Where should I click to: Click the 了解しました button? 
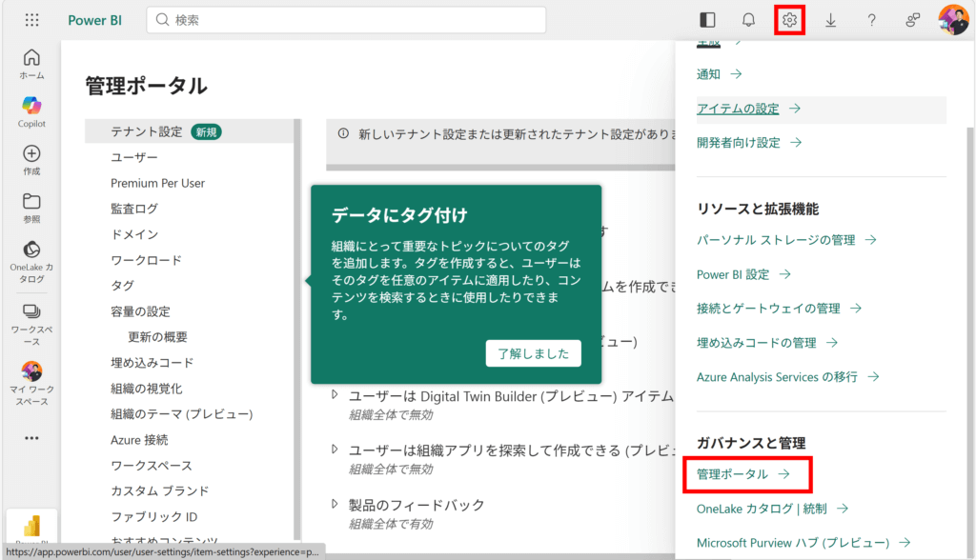click(x=533, y=353)
